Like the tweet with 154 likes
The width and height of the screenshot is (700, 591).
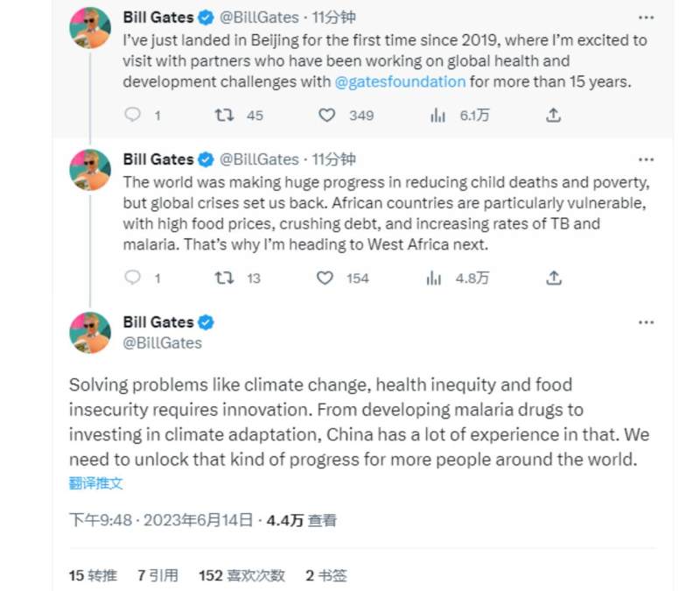325,278
